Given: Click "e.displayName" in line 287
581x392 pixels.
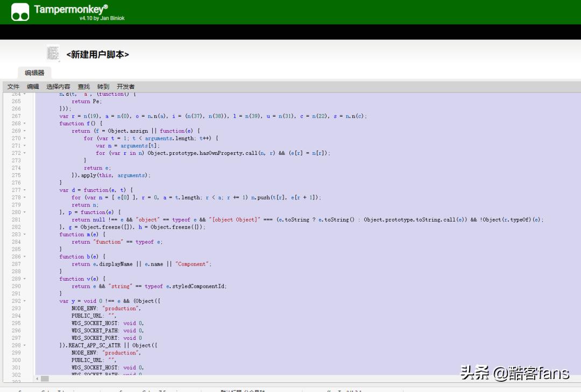Looking at the screenshot, I should 112,264.
